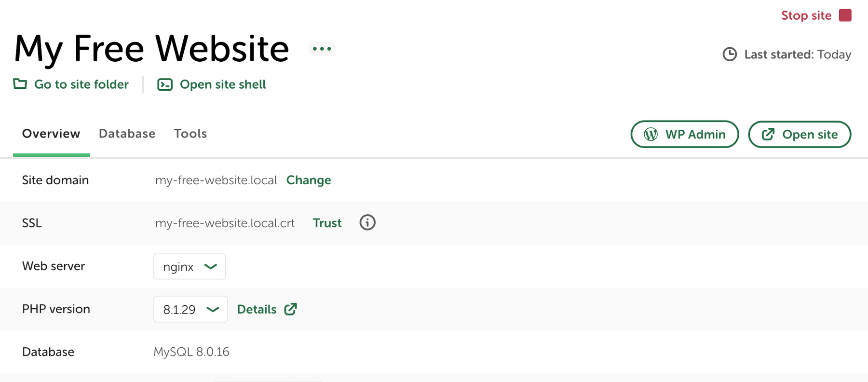This screenshot has width=868, height=382.
Task: Open the web server dropdown showing nginx
Action: (190, 266)
